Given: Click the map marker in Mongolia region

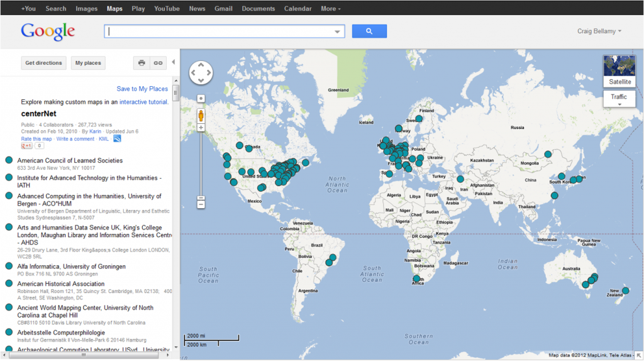Looking at the screenshot, I should [x=548, y=155].
